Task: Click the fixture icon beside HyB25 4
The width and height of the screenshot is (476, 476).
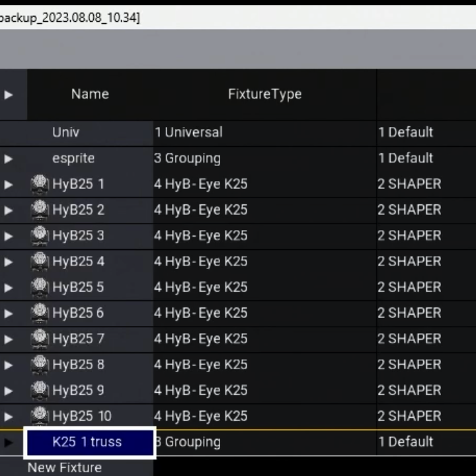Action: (x=40, y=261)
